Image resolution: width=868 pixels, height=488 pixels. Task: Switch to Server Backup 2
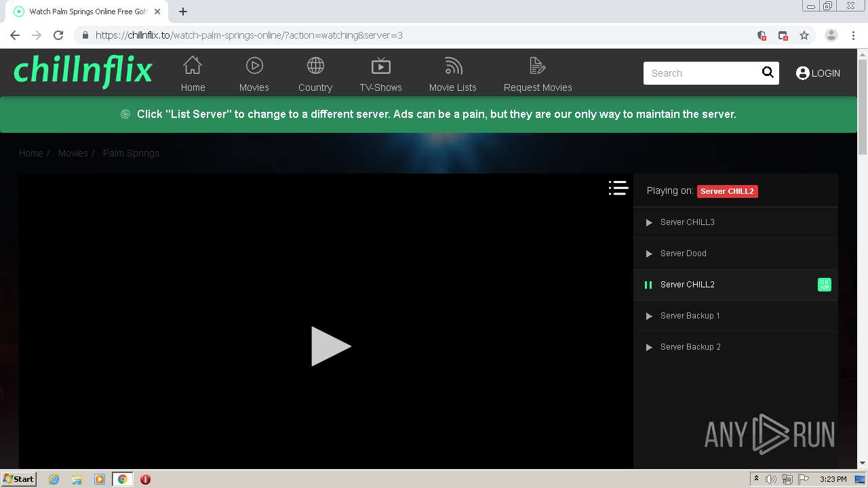[x=736, y=347]
